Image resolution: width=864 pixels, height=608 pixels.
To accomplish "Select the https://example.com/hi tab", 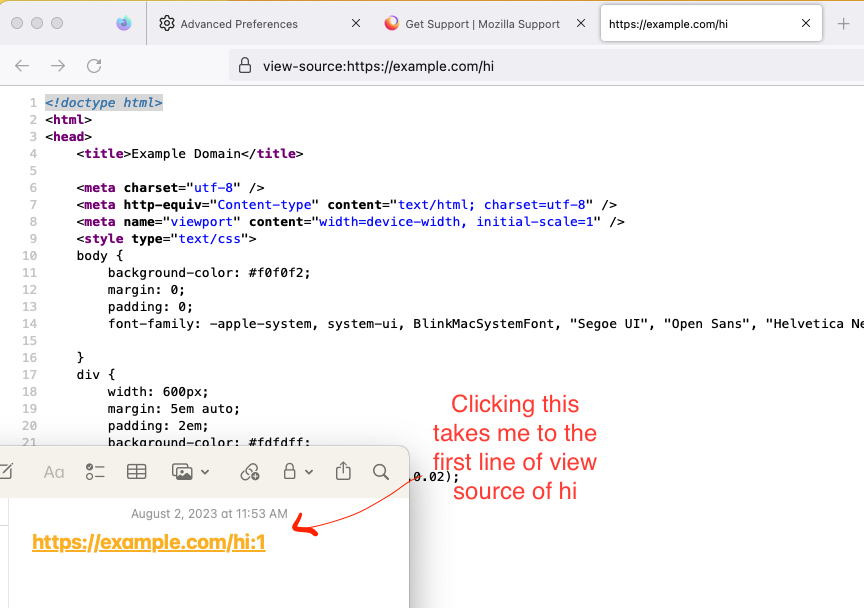I will click(x=711, y=24).
